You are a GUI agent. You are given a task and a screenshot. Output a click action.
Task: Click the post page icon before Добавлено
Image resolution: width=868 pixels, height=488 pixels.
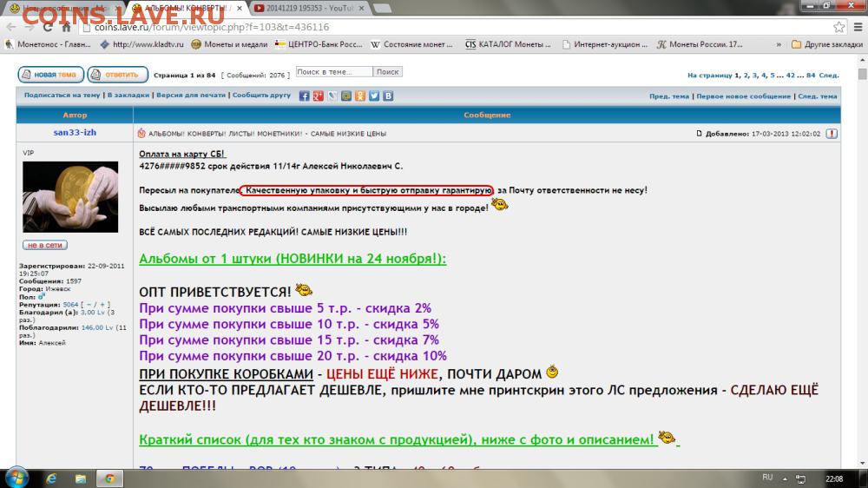[x=699, y=134]
